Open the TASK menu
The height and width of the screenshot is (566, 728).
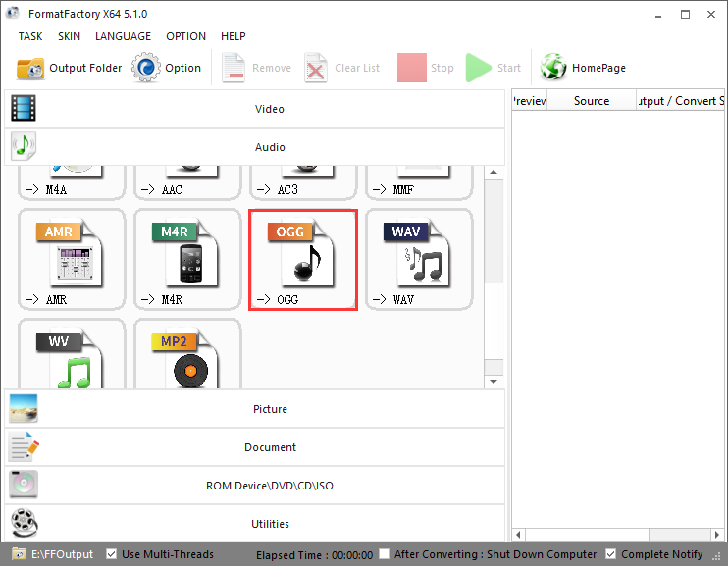tap(30, 36)
